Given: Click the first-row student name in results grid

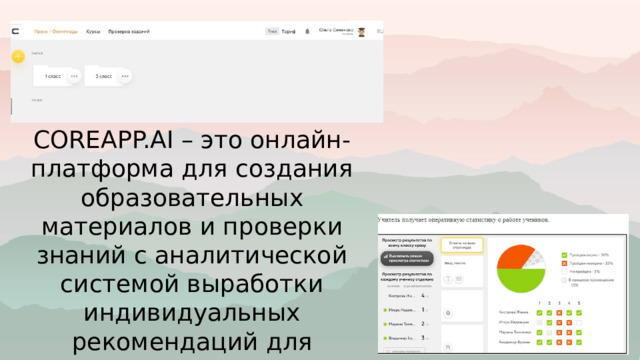Looking at the screenshot, I should (513, 313).
